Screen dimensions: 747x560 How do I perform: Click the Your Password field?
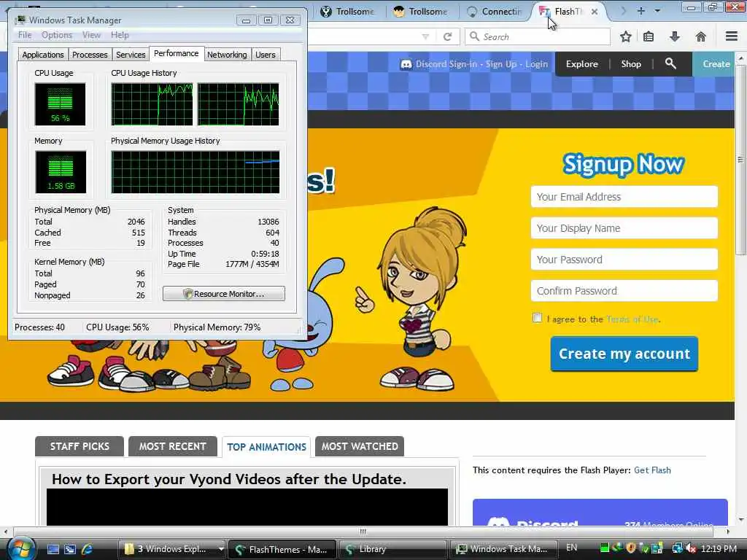[624, 260]
